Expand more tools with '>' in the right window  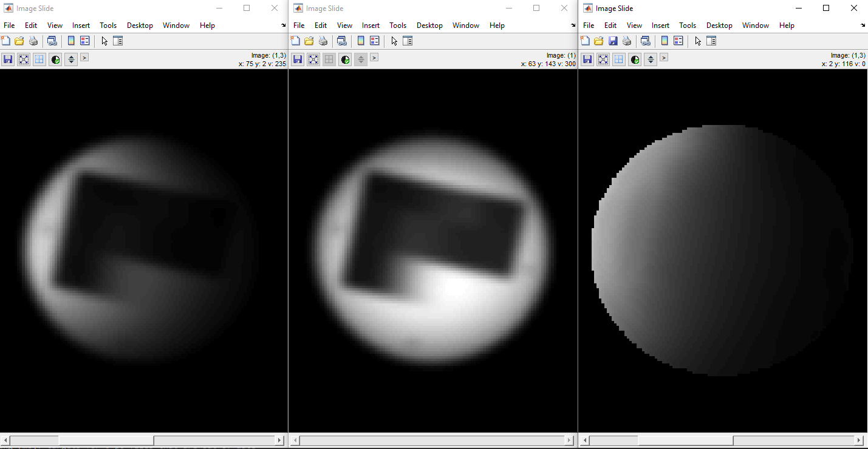[x=664, y=57]
